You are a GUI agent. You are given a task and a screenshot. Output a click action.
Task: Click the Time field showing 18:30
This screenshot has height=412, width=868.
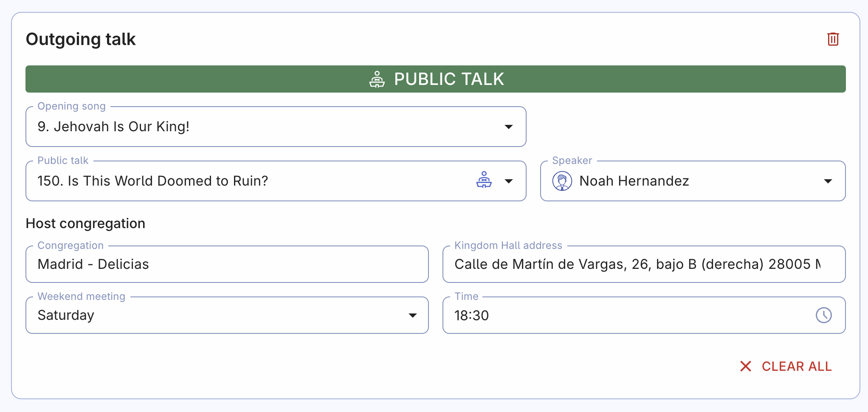471,316
